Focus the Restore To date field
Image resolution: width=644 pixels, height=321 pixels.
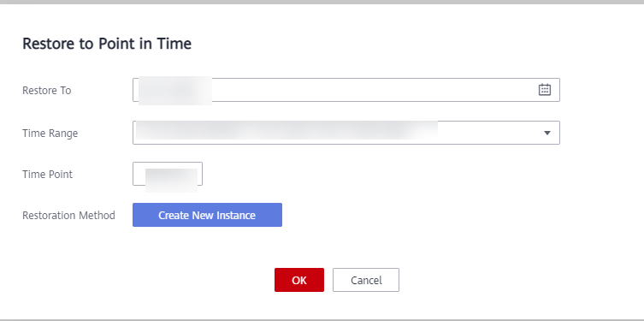tap(346, 90)
